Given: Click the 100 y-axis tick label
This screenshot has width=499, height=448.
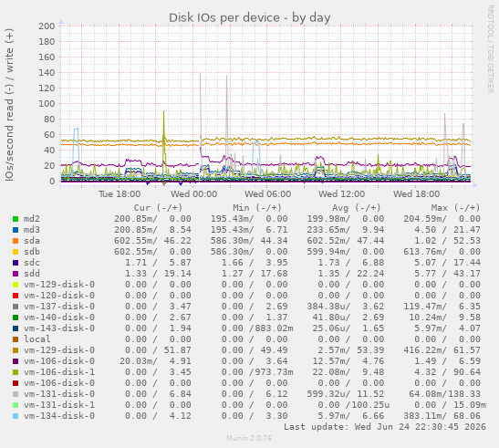Looking at the screenshot, I should click(x=47, y=104).
